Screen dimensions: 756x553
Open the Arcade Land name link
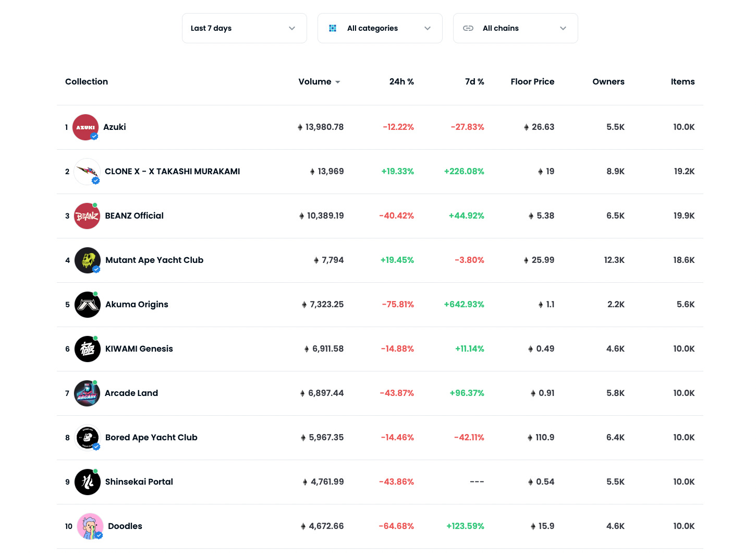click(131, 393)
